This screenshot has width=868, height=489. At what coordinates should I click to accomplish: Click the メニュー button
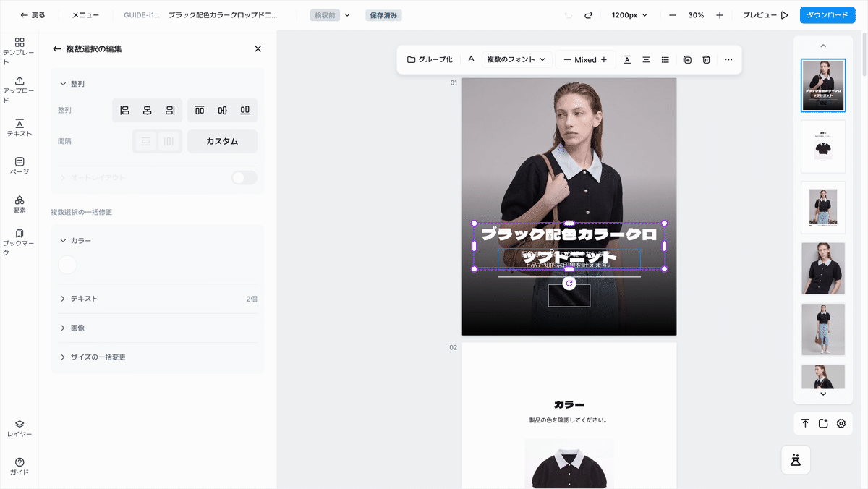pyautogui.click(x=85, y=15)
